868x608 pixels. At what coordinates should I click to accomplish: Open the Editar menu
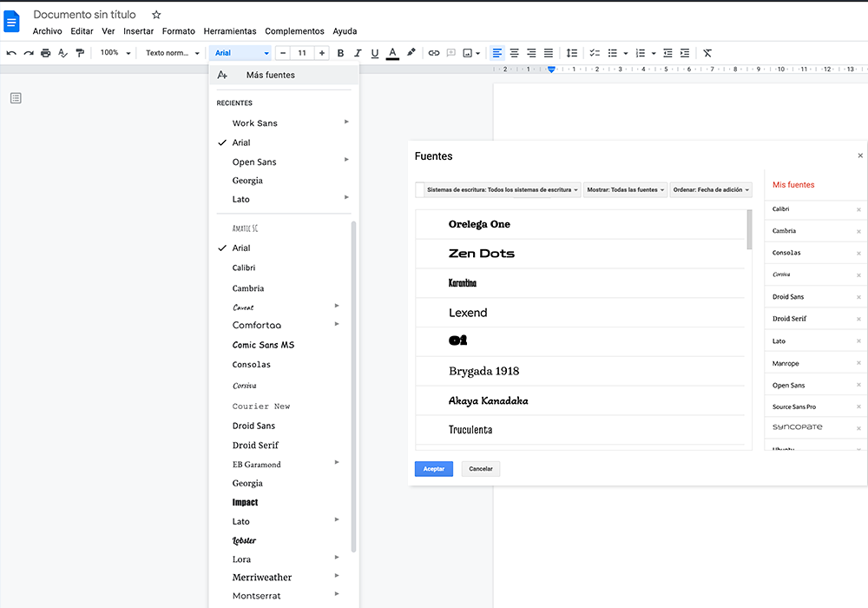tap(82, 31)
